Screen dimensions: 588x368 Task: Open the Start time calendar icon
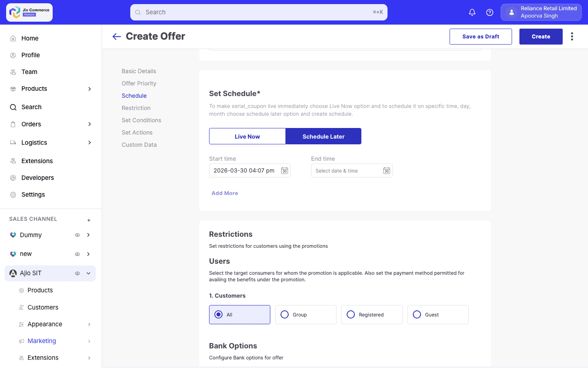coord(285,171)
